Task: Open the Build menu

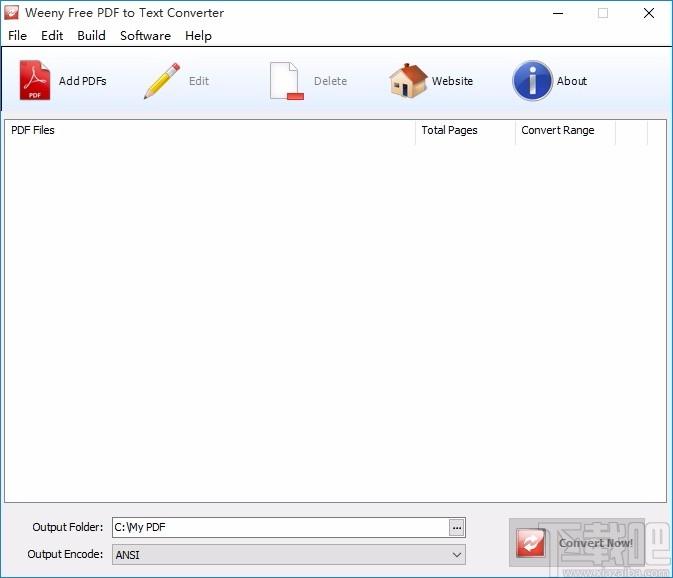Action: (91, 36)
